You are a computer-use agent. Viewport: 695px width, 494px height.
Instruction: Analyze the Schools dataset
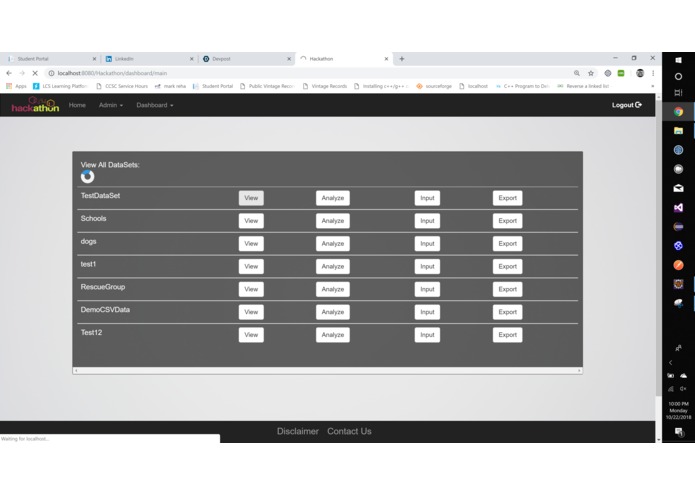tap(332, 221)
